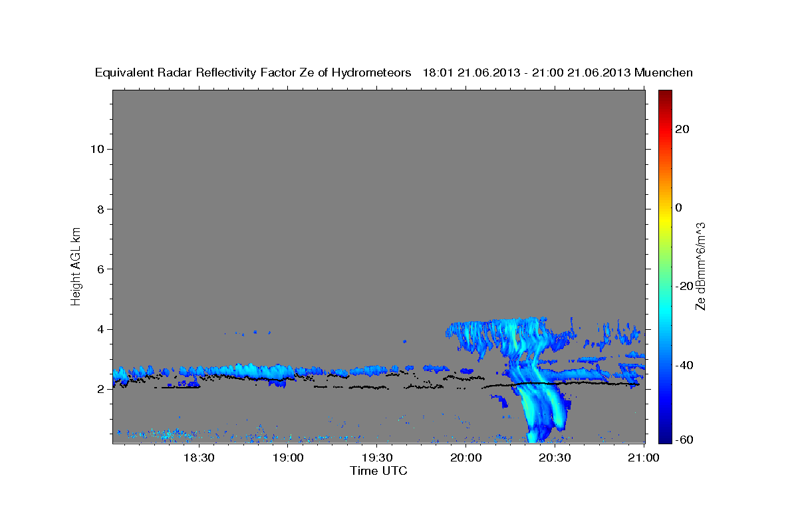This screenshot has height=532, width=798.
Task: Click the height tick label '4'
Action: (x=99, y=329)
